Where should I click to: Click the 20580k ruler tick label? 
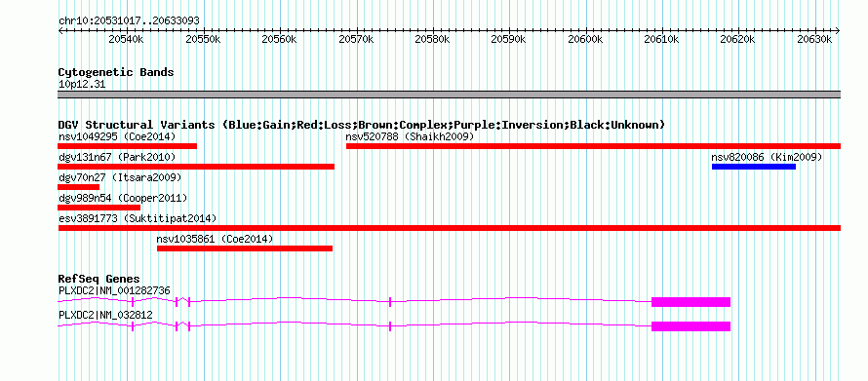[432, 39]
